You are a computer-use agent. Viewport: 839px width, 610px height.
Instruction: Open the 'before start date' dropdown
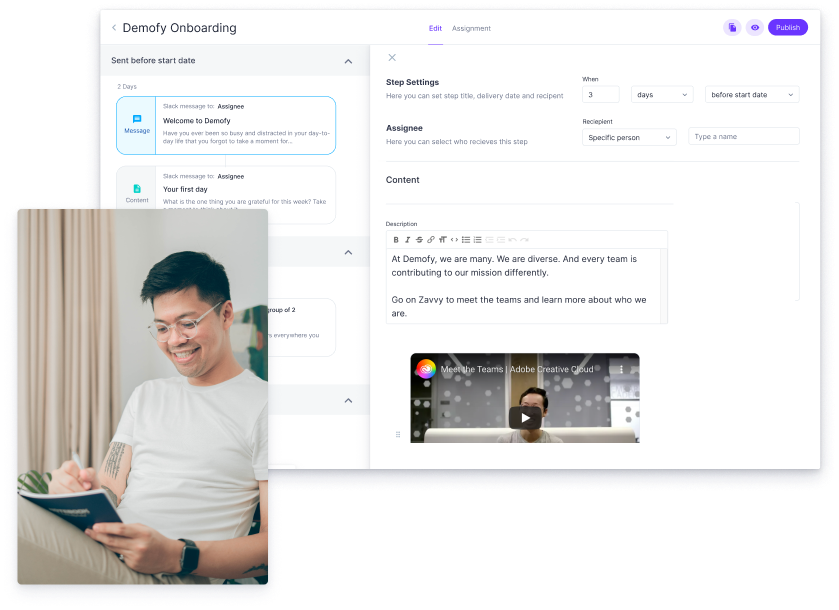(752, 95)
